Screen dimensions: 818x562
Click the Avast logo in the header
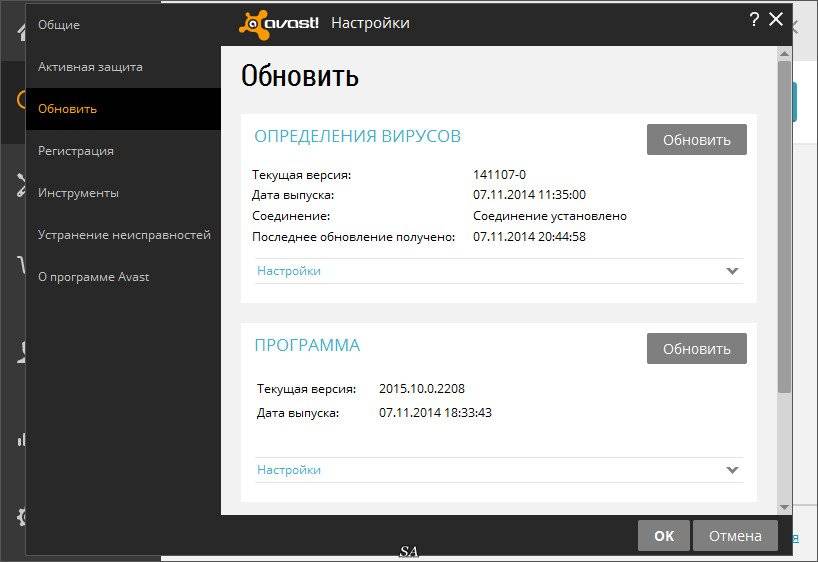coord(279,24)
